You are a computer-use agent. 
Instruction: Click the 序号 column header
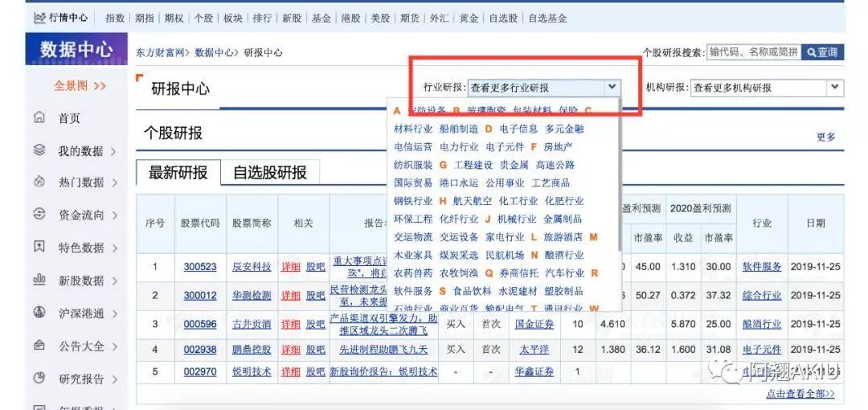pyautogui.click(x=155, y=223)
